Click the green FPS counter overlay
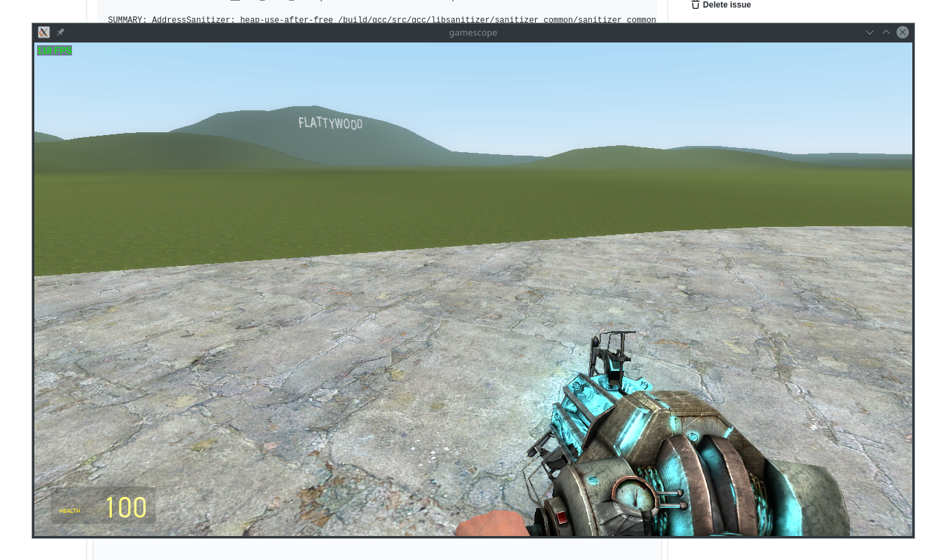Image resolution: width=937 pixels, height=560 pixels. (54, 50)
